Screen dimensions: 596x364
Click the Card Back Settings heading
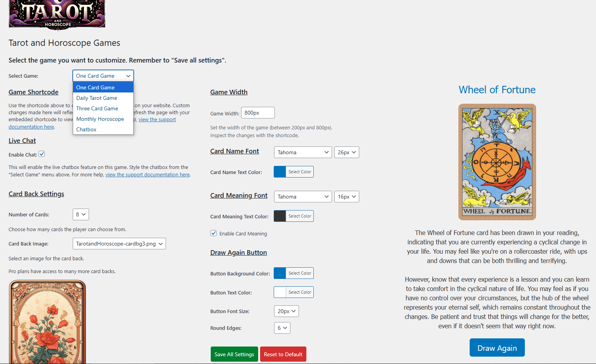point(36,194)
